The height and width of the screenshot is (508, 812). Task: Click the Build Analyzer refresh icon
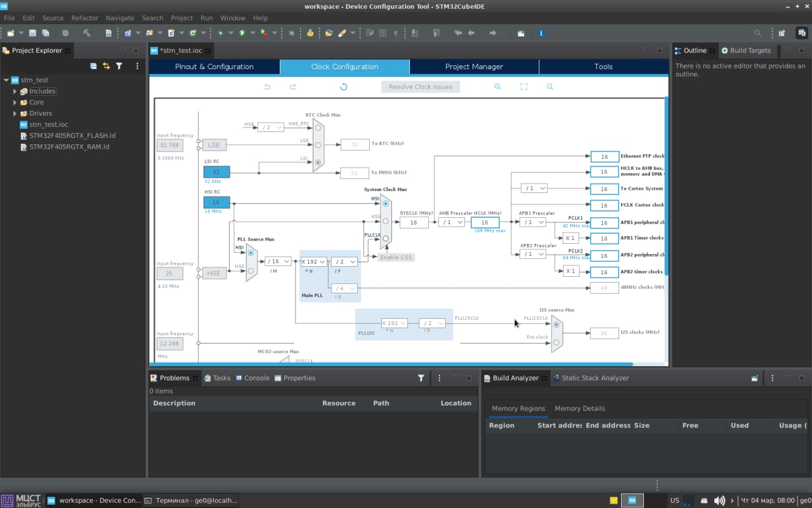click(x=755, y=378)
